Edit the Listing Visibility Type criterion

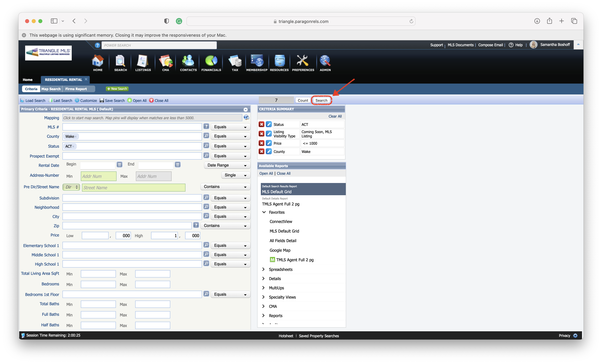tap(268, 134)
